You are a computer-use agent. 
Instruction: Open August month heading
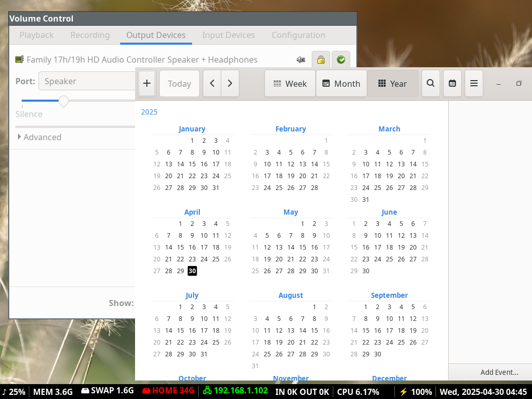click(x=291, y=295)
